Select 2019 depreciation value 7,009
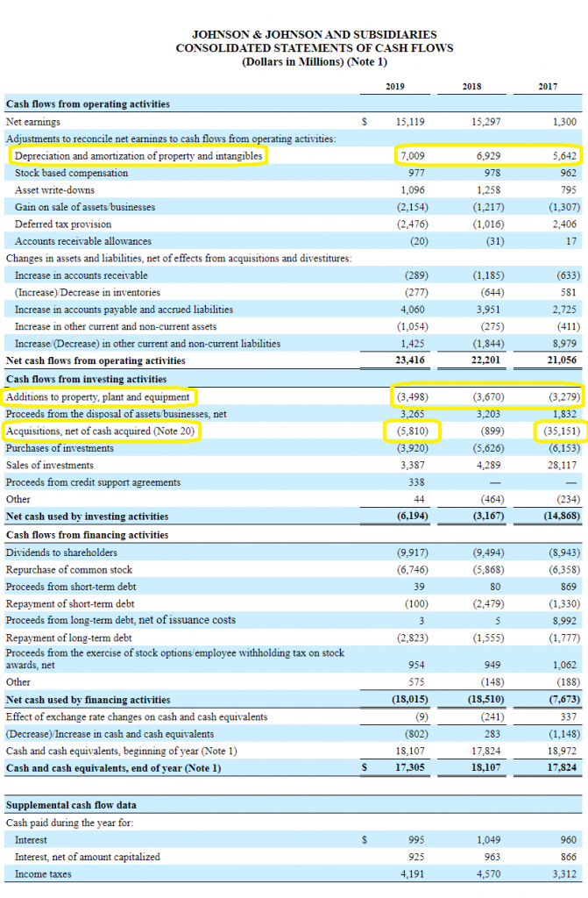588x898 pixels. (412, 156)
